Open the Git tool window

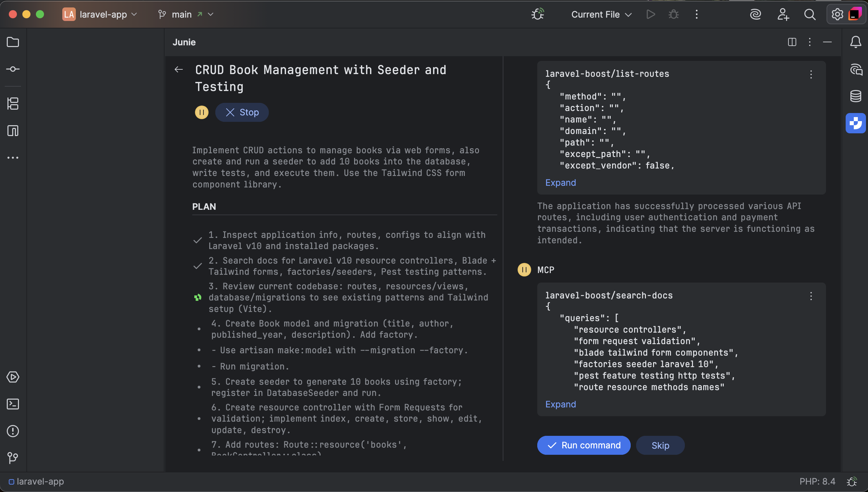(x=13, y=458)
